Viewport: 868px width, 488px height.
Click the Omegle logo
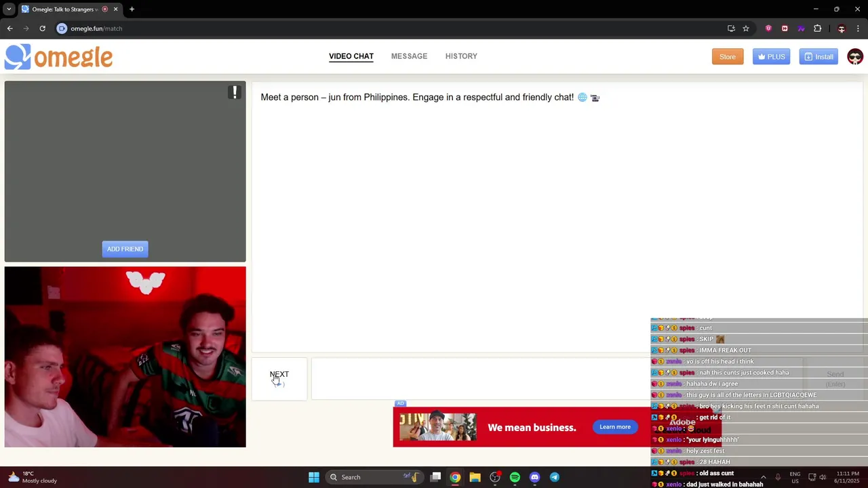coord(58,57)
